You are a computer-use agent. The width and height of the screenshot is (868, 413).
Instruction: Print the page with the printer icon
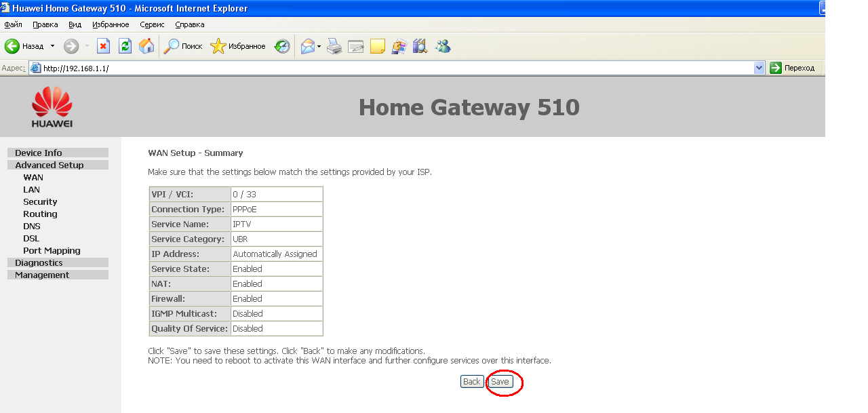coord(334,46)
